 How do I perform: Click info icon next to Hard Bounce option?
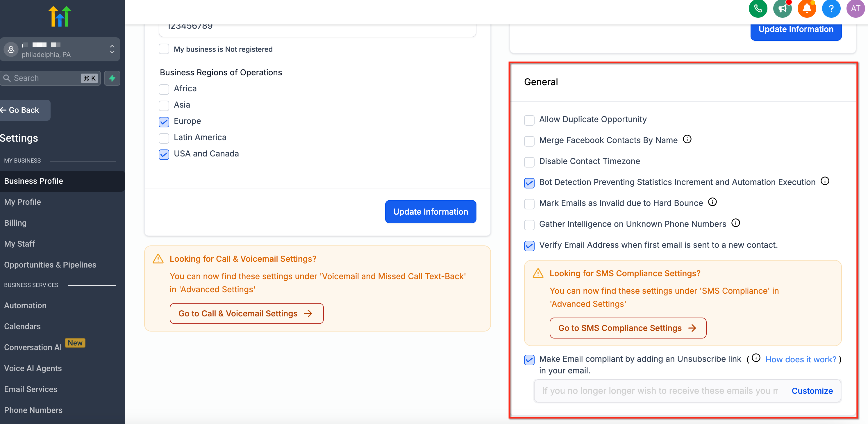[712, 202]
